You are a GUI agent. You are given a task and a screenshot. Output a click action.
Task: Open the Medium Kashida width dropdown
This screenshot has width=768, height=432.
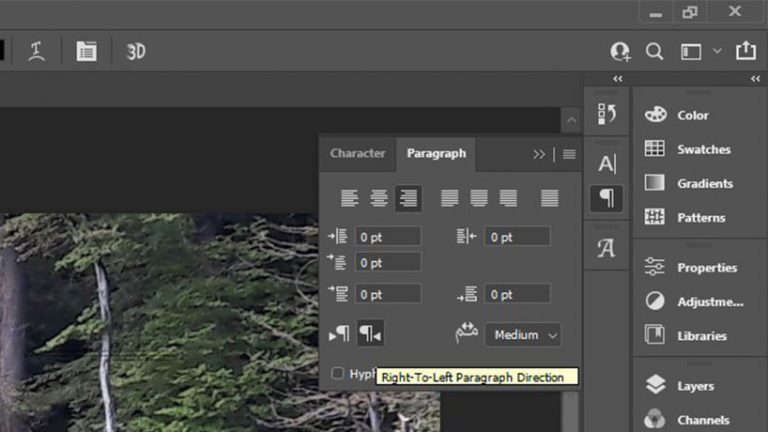(x=523, y=335)
